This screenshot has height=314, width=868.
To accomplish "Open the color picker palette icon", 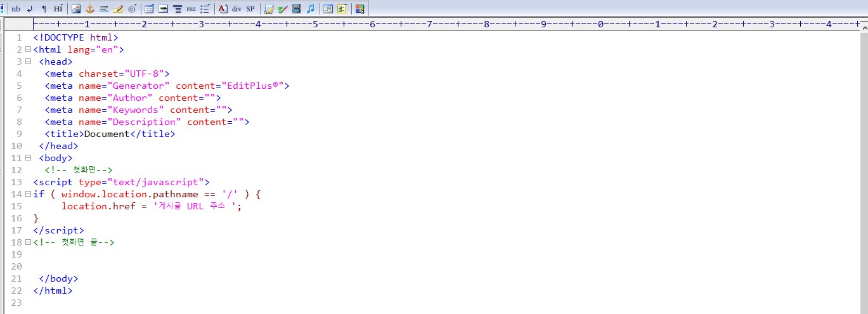I will [360, 9].
